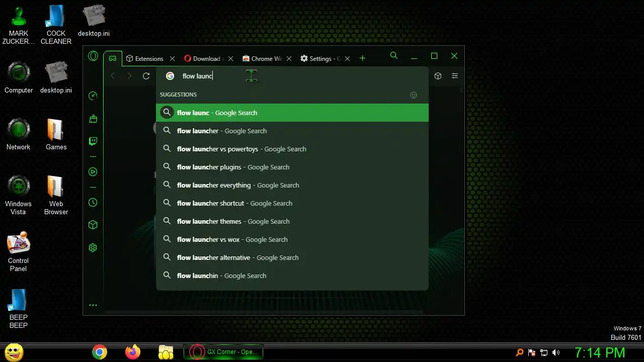Choose 'flow launcher plugins' suggestion
Screen dimensions: 644x362
[292, 167]
